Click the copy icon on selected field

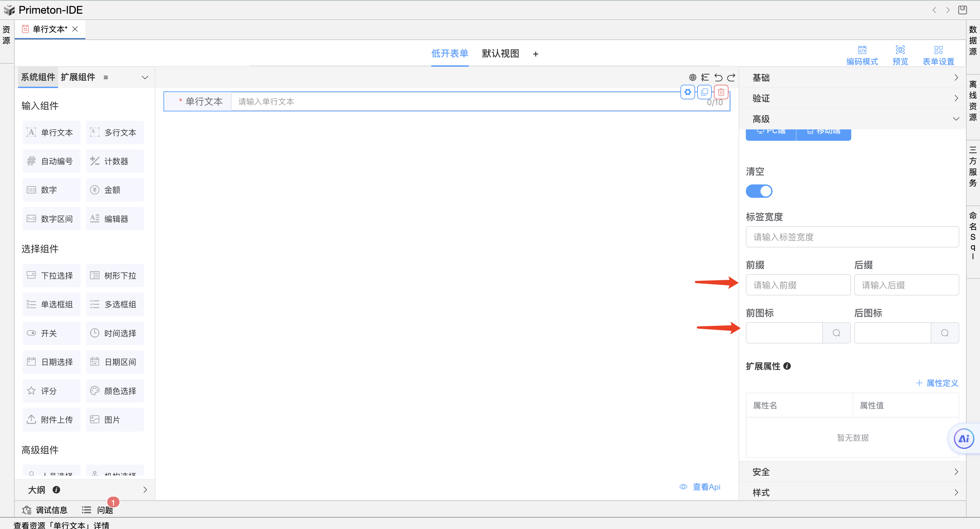coord(704,92)
